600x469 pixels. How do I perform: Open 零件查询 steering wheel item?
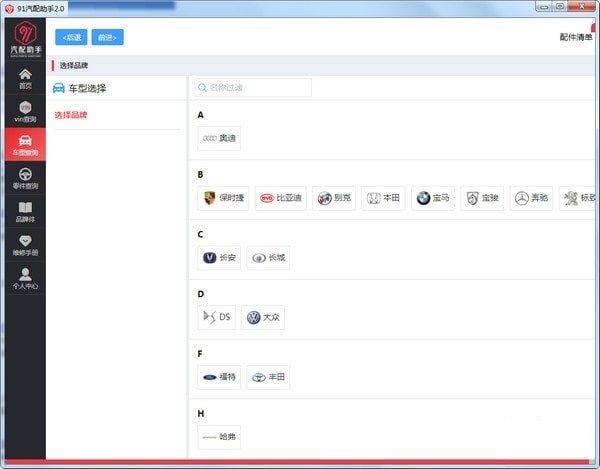(25, 178)
